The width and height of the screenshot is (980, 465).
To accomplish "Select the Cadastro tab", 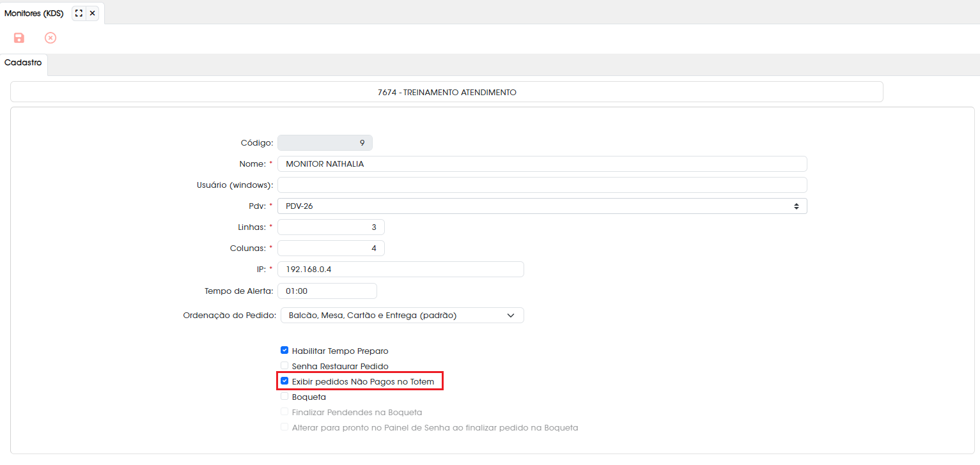I will pos(23,63).
